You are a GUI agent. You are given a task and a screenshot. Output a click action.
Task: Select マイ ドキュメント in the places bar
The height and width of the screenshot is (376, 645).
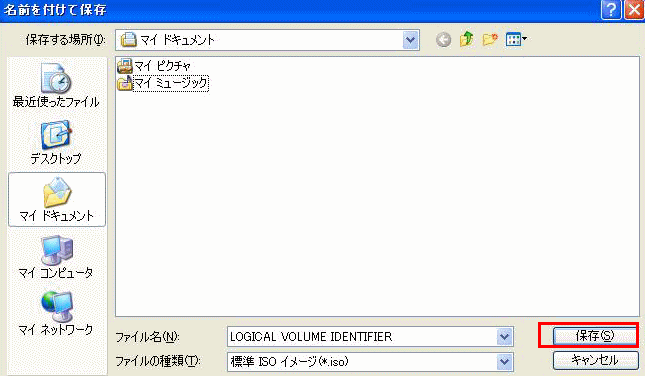pyautogui.click(x=57, y=200)
